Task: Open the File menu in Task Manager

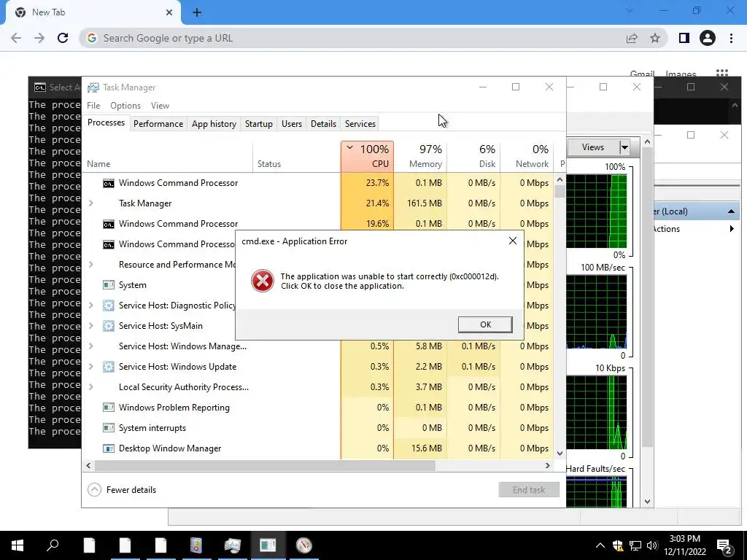Action: point(93,106)
